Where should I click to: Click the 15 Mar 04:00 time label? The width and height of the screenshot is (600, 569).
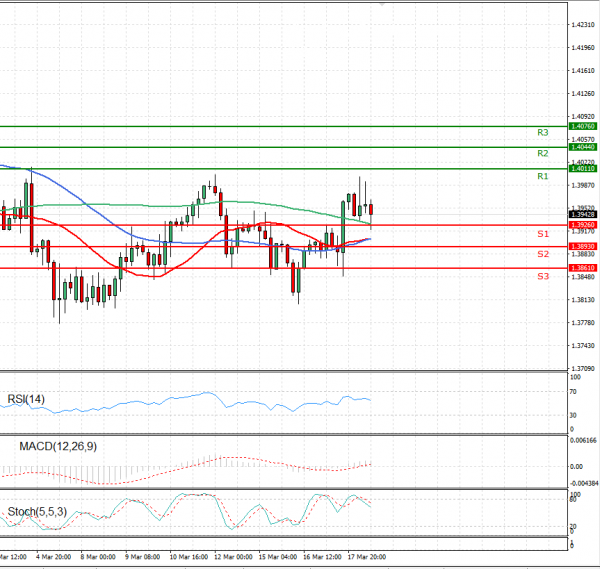pyautogui.click(x=278, y=557)
